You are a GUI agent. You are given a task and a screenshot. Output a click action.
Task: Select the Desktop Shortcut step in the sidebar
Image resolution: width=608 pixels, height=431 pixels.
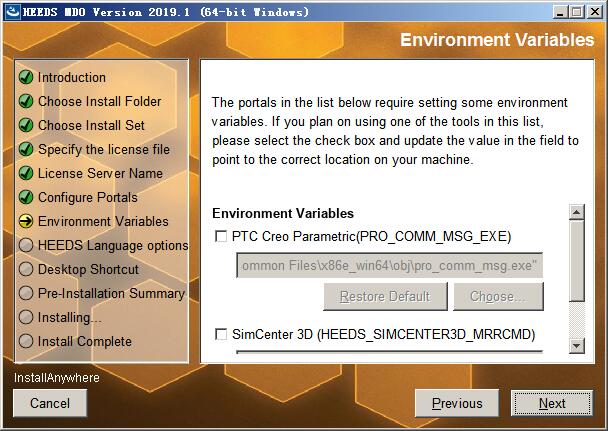(88, 269)
